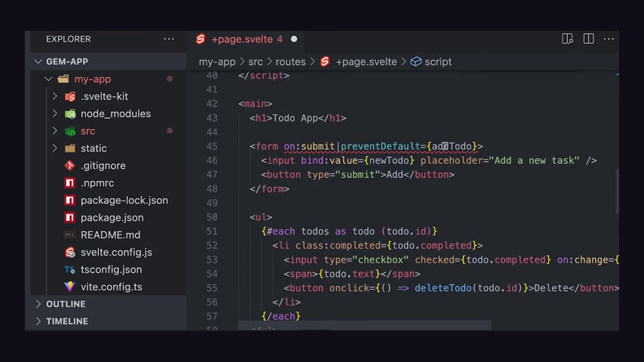Image resolution: width=644 pixels, height=362 pixels.
Task: Expand the .svelte-kit folder chevron
Action: (x=54, y=96)
